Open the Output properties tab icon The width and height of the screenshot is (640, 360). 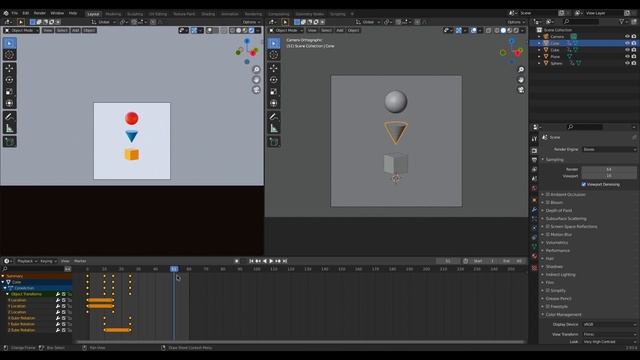point(534,160)
